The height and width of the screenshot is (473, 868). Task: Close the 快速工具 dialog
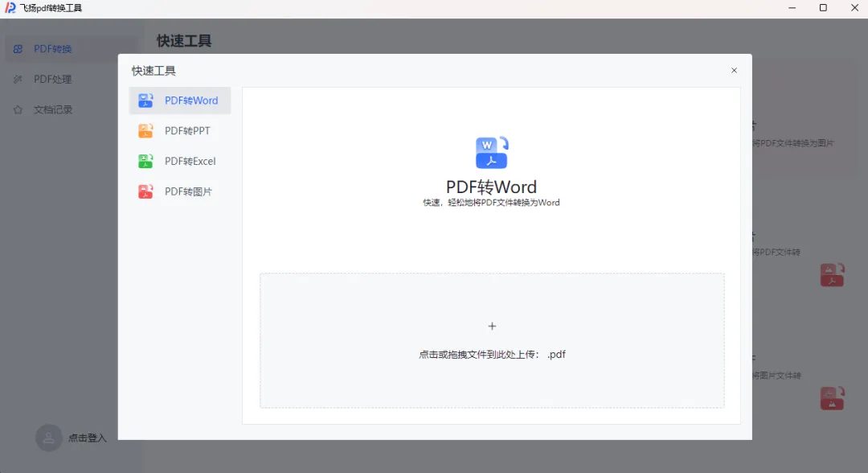coord(734,70)
